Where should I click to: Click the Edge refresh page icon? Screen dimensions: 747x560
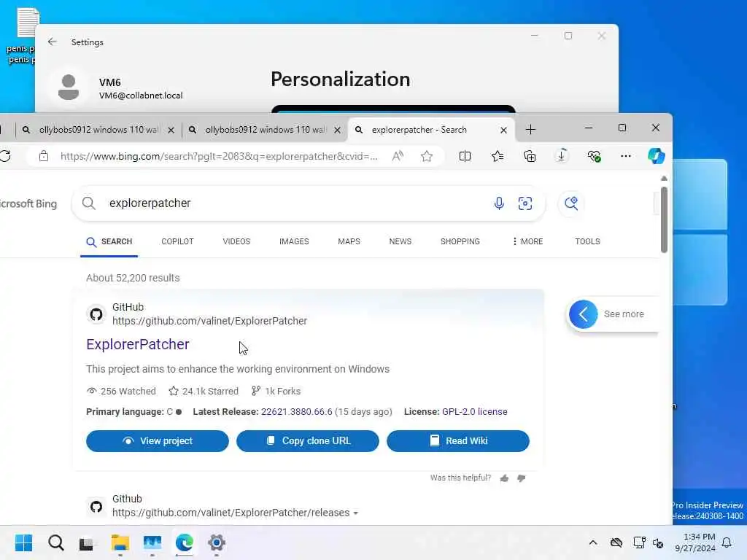pos(5,156)
